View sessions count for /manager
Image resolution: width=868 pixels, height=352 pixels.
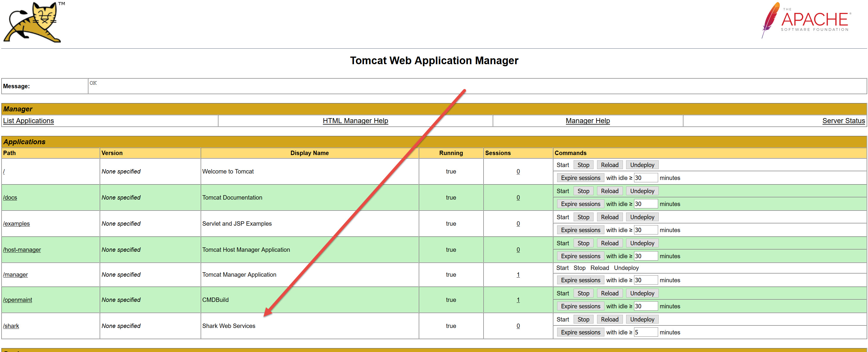tap(518, 275)
